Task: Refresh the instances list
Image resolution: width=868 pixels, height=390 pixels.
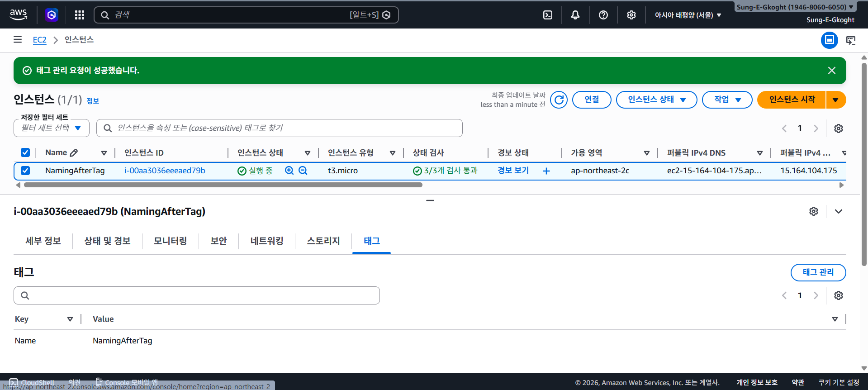Action: point(559,100)
